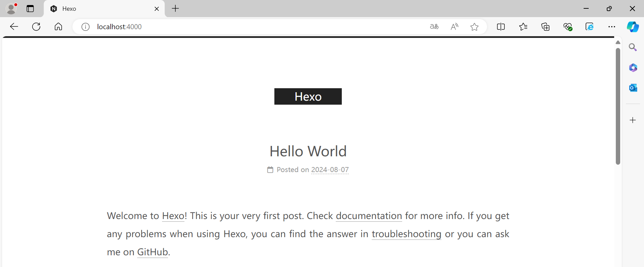Minimize the browser window

click(x=586, y=9)
